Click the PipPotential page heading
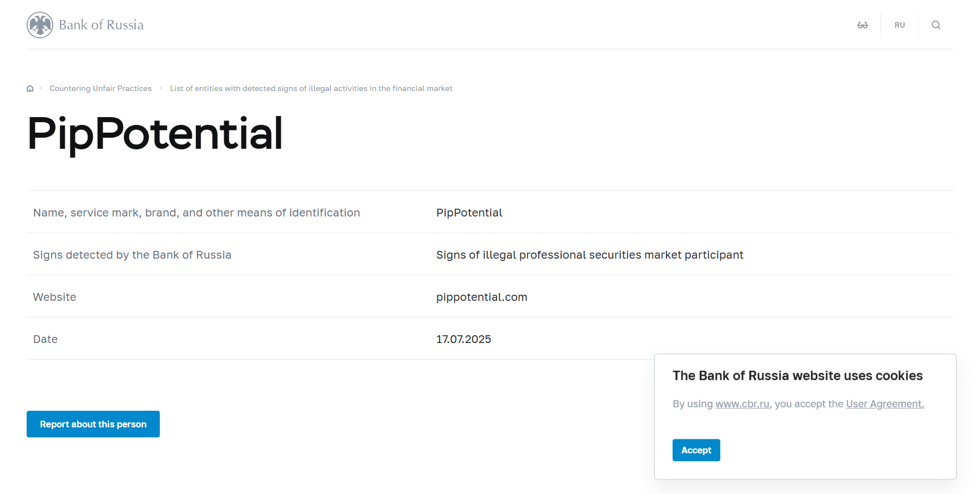Screen dimensions: 980x494 (x=155, y=133)
